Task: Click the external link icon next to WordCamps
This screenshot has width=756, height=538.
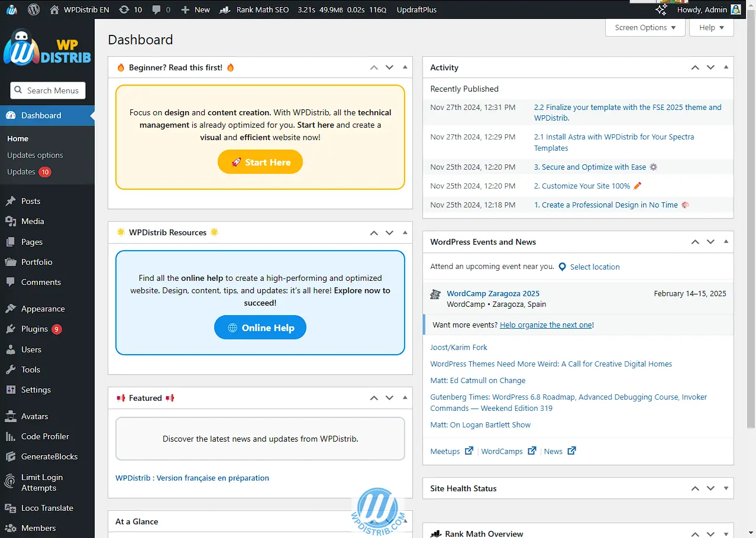Action: pos(532,451)
